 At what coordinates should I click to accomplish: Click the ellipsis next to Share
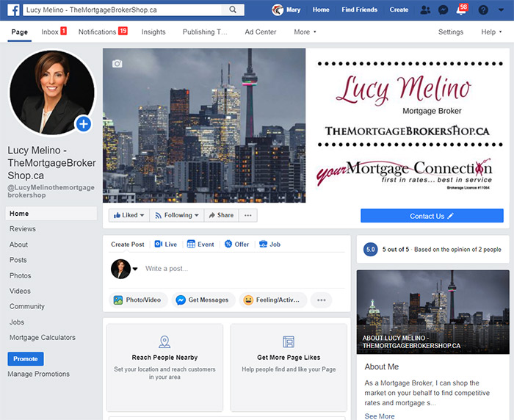click(x=248, y=215)
